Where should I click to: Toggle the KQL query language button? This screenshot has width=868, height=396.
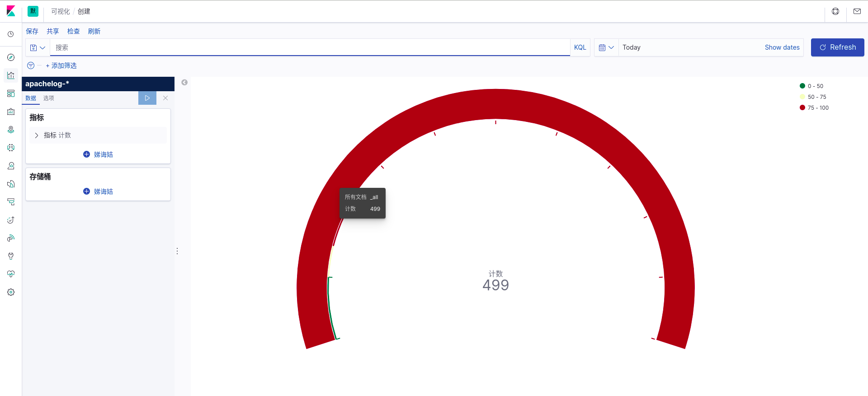click(x=580, y=47)
